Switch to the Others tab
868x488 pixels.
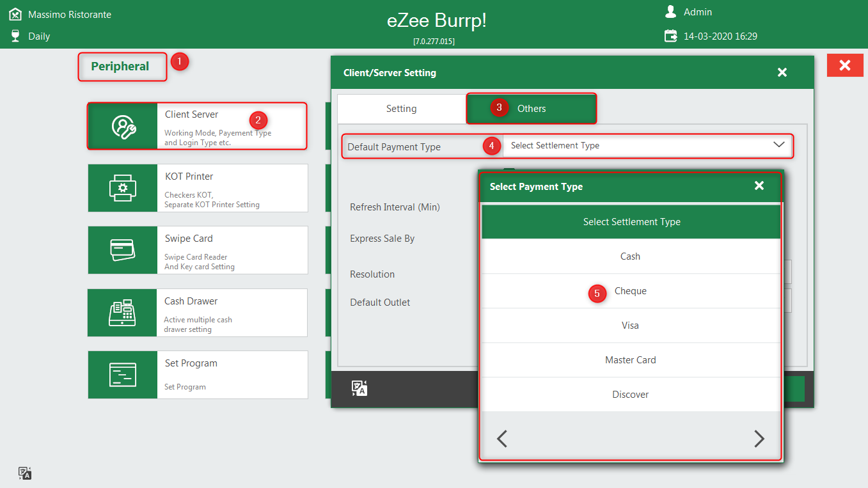coord(532,109)
